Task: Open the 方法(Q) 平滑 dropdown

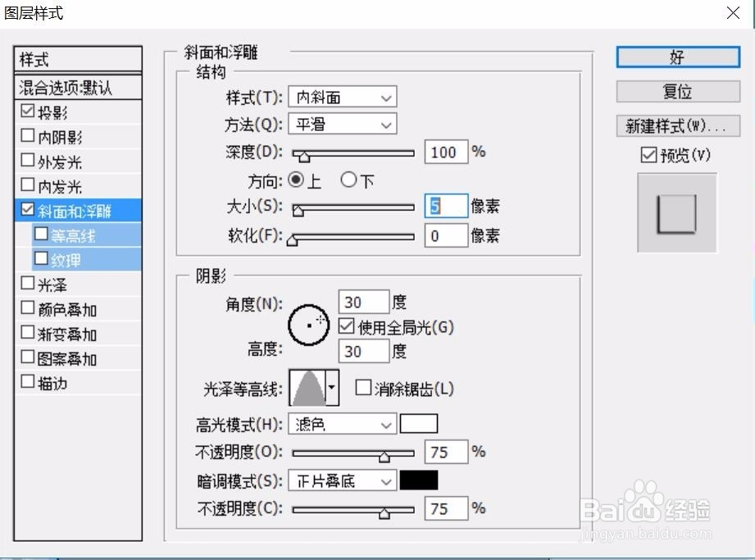Action: pyautogui.click(x=343, y=125)
